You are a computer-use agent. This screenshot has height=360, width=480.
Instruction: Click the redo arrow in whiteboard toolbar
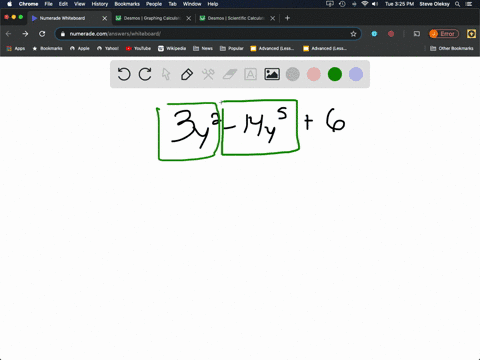tap(145, 74)
